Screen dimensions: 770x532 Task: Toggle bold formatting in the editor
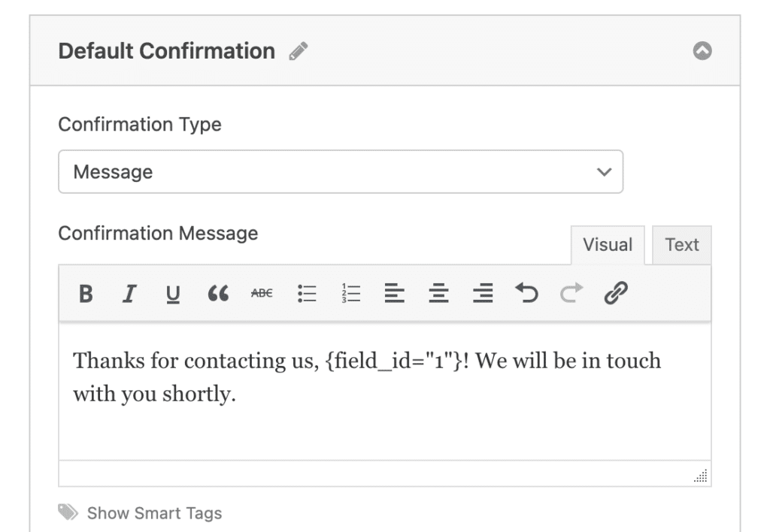(x=85, y=294)
